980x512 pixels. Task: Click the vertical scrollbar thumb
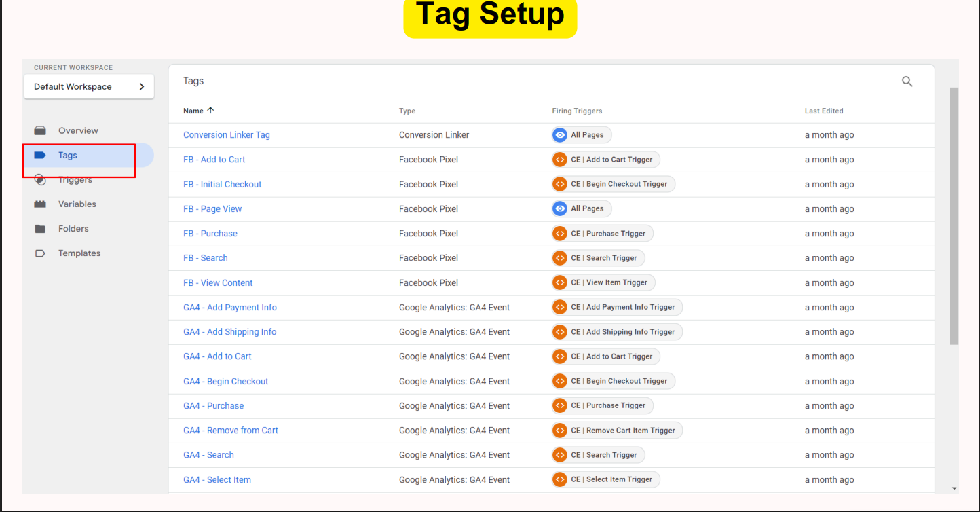(954, 216)
